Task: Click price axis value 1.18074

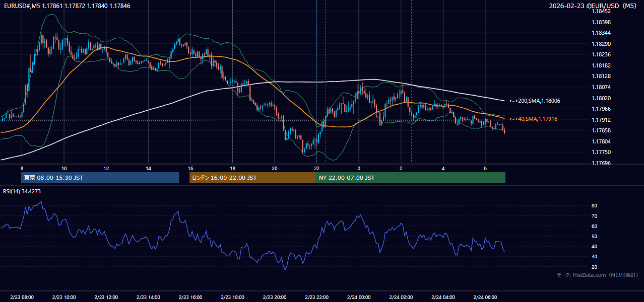Action: [602, 87]
